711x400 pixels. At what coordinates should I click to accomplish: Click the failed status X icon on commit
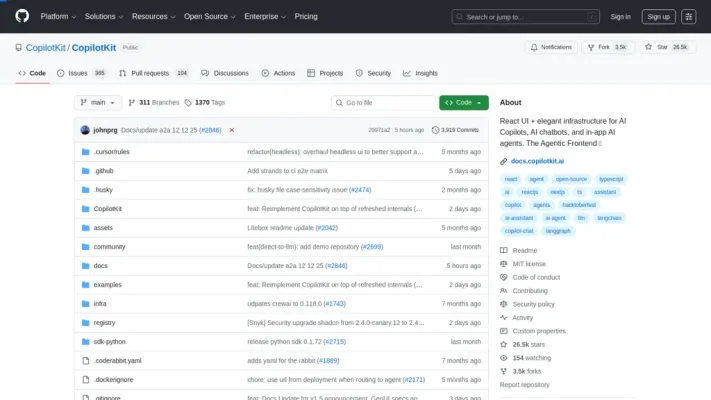[232, 129]
